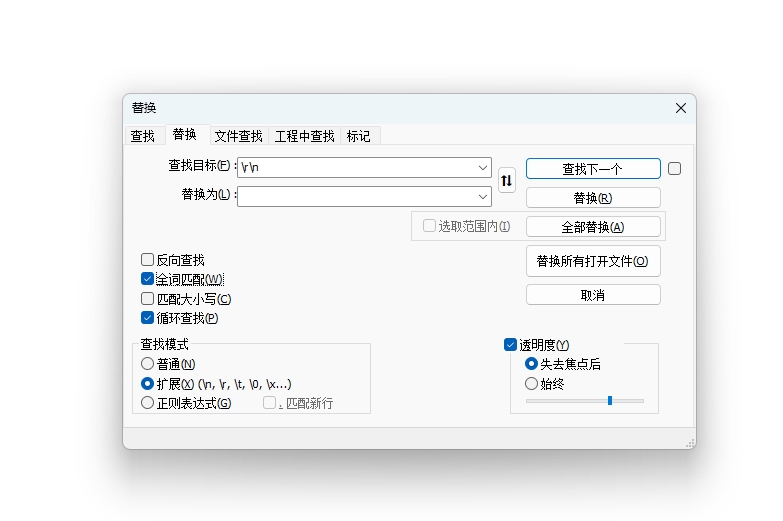Switch to the 文件查找 tab
783x521 pixels.
238,136
